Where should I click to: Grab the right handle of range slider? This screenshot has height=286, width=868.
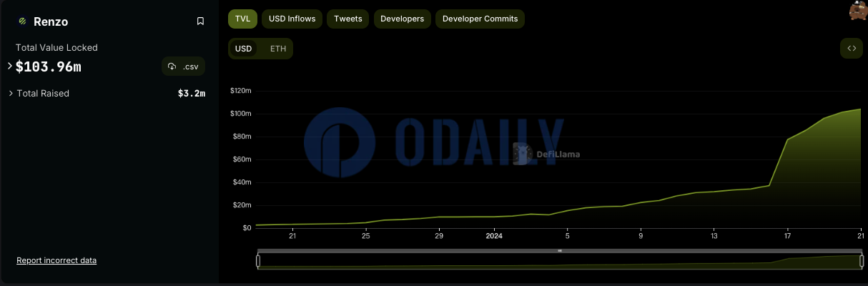[861, 262]
